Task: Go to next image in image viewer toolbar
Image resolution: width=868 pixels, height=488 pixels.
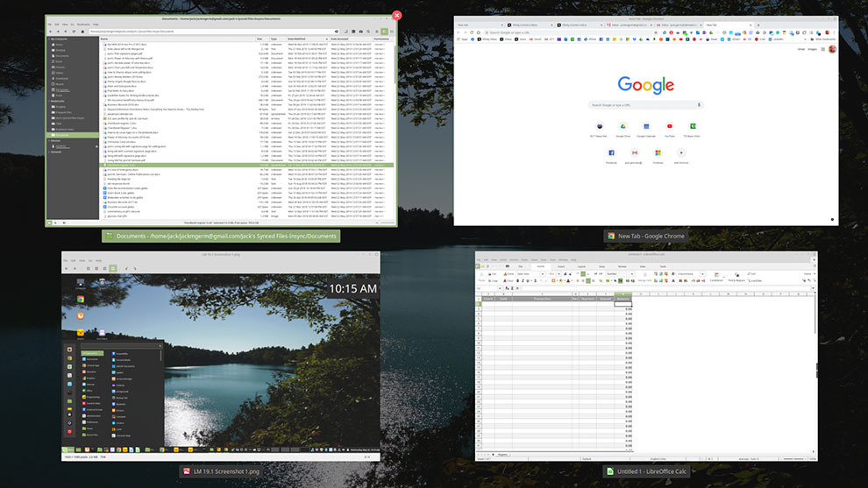Action: [x=75, y=268]
